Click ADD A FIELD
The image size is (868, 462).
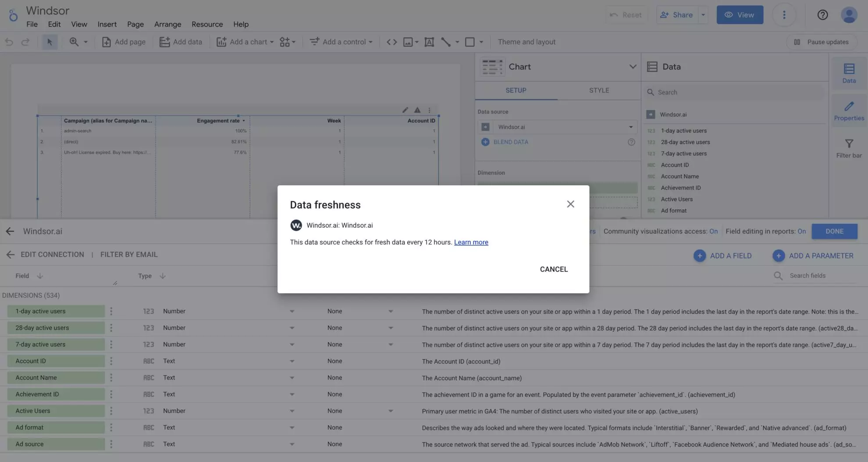(722, 256)
